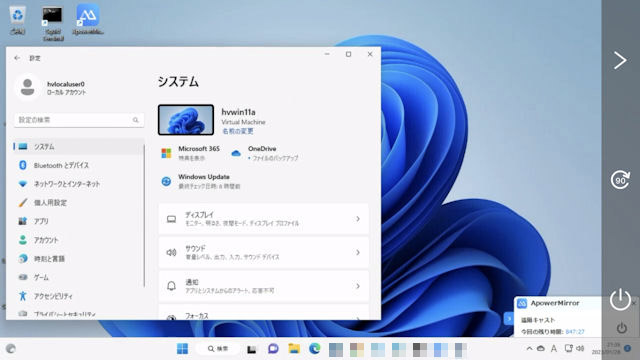Screen dimensions: 640x360
Task: Click the hvwin11a PC wallpaper thumbnail
Action: click(186, 120)
